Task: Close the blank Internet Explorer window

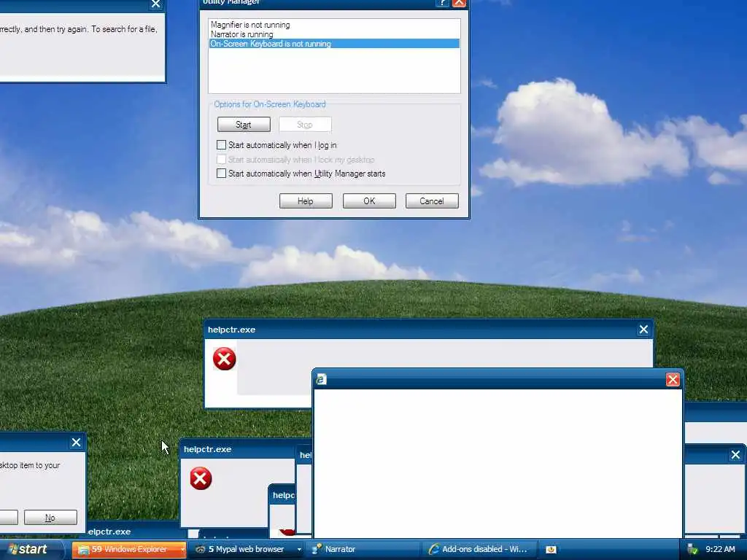Action: coord(672,379)
